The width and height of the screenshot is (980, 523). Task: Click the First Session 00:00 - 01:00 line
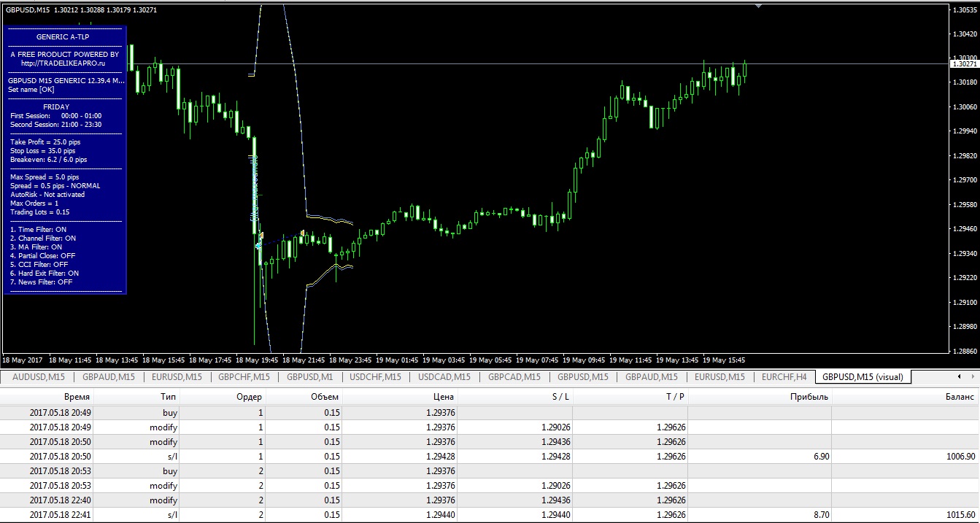pyautogui.click(x=55, y=116)
